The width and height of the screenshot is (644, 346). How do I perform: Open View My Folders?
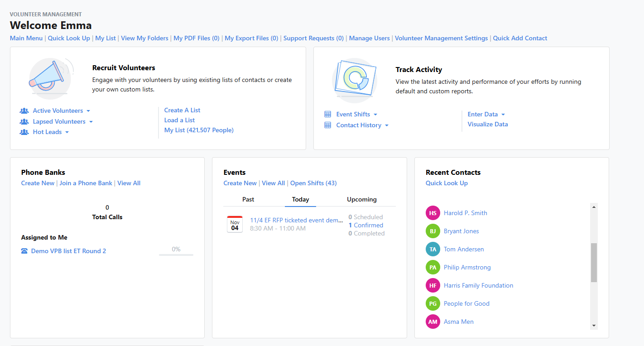(144, 38)
